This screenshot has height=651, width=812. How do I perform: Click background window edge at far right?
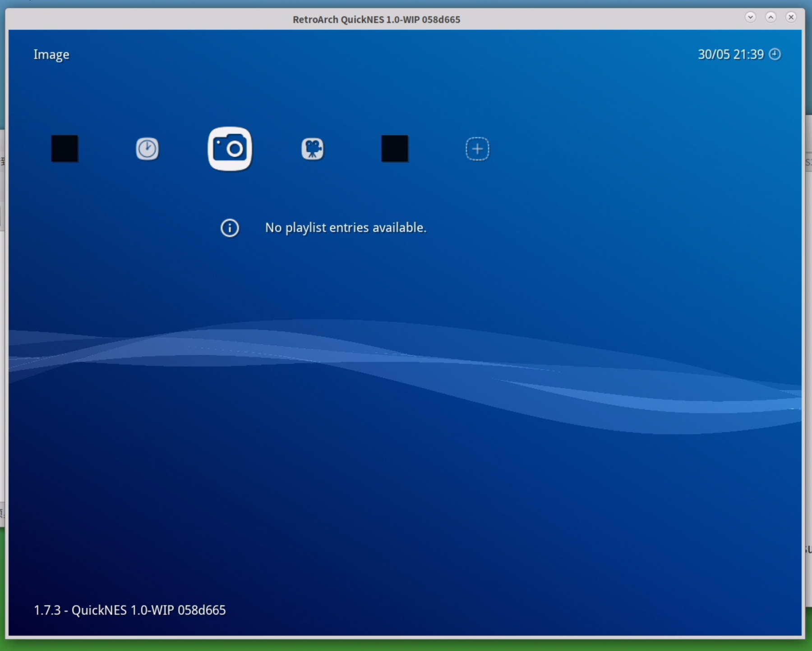pos(808,316)
